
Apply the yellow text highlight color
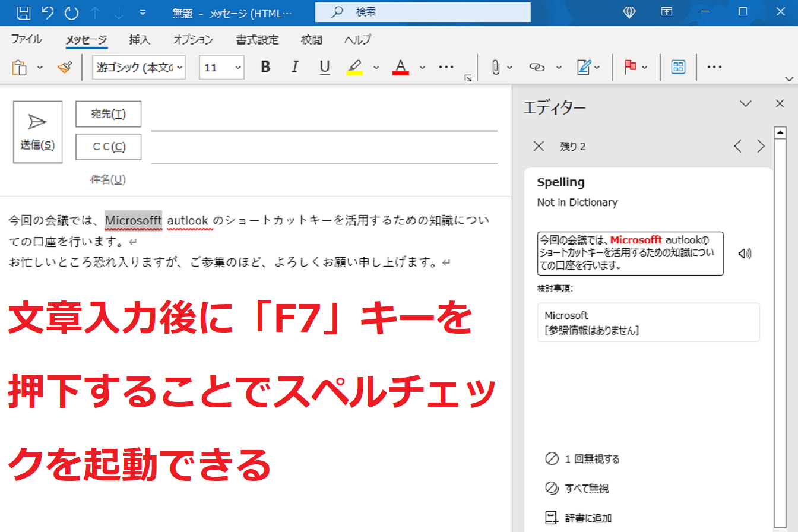pyautogui.click(x=354, y=68)
